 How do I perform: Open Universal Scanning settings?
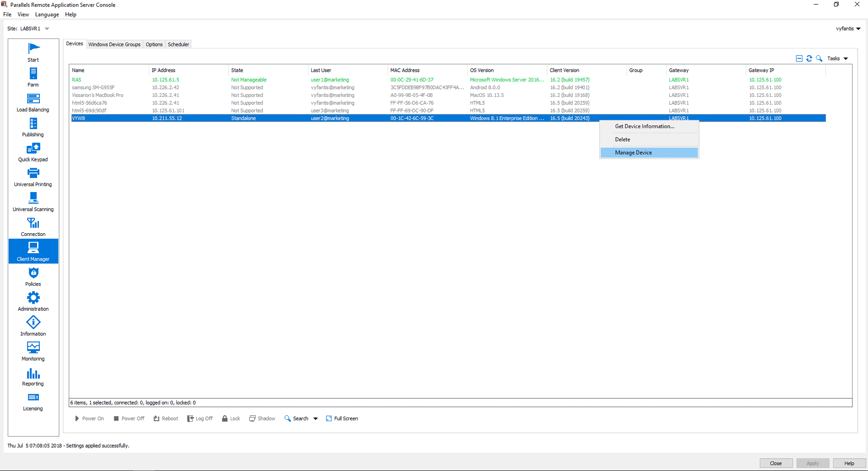tap(33, 202)
